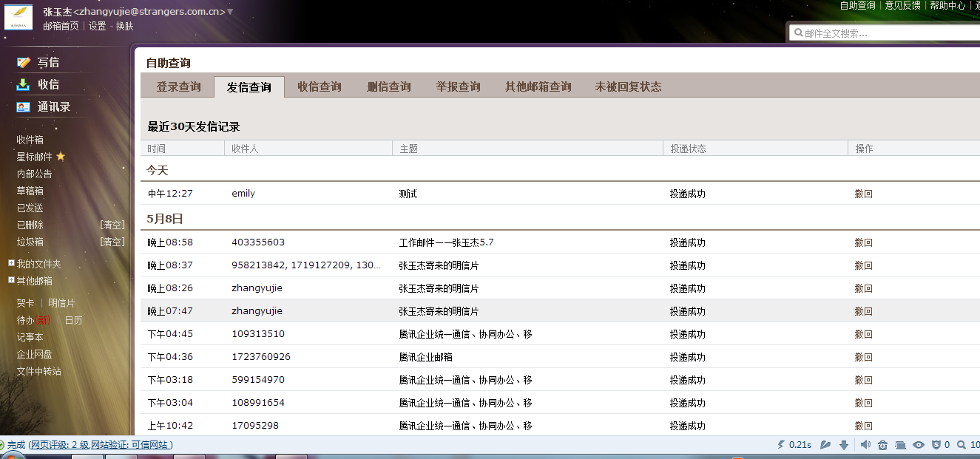Open the 登录查询 tab

(178, 87)
